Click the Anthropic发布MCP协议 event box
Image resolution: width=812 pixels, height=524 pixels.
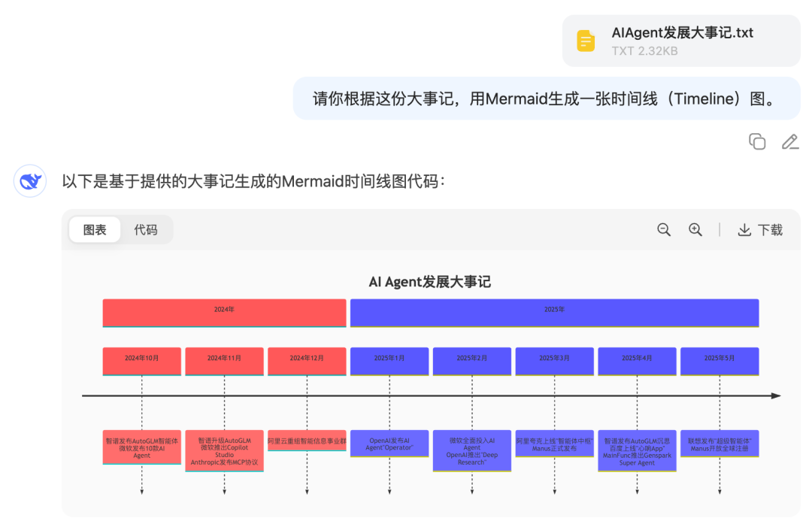click(224, 450)
